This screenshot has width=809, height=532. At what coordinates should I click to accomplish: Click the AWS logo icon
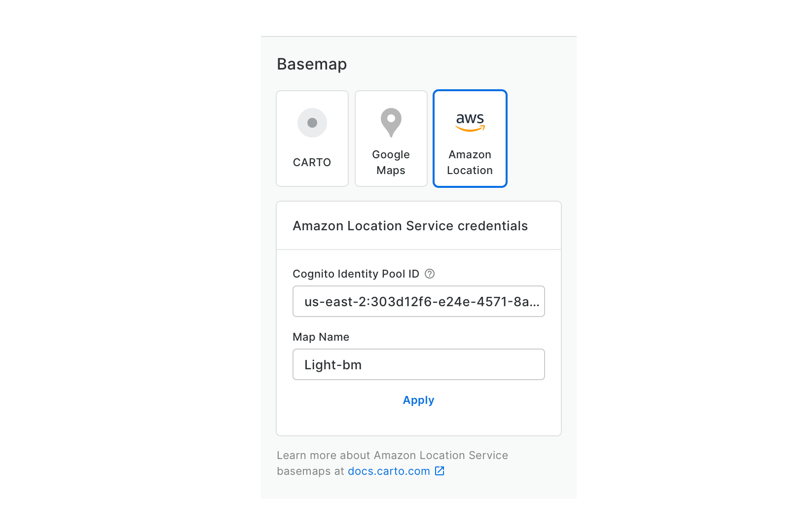[x=470, y=122]
